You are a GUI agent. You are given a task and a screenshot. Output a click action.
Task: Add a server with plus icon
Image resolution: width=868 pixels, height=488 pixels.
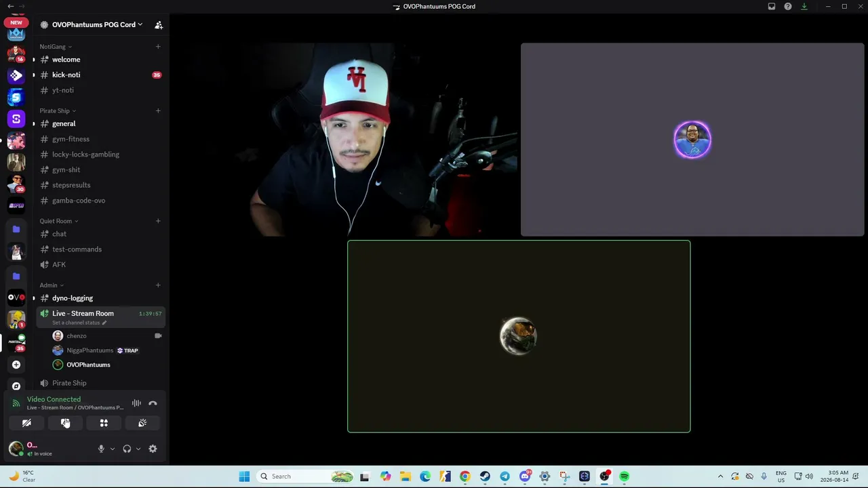[16, 365]
